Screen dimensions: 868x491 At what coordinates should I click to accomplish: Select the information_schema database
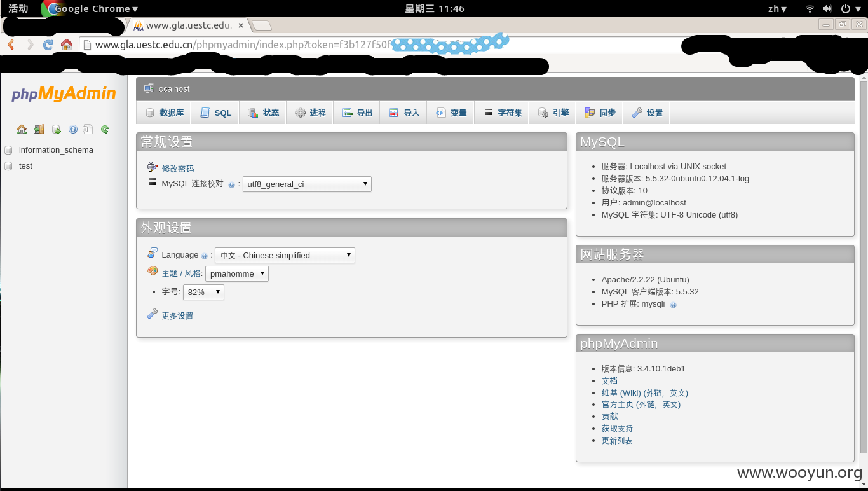(x=56, y=150)
